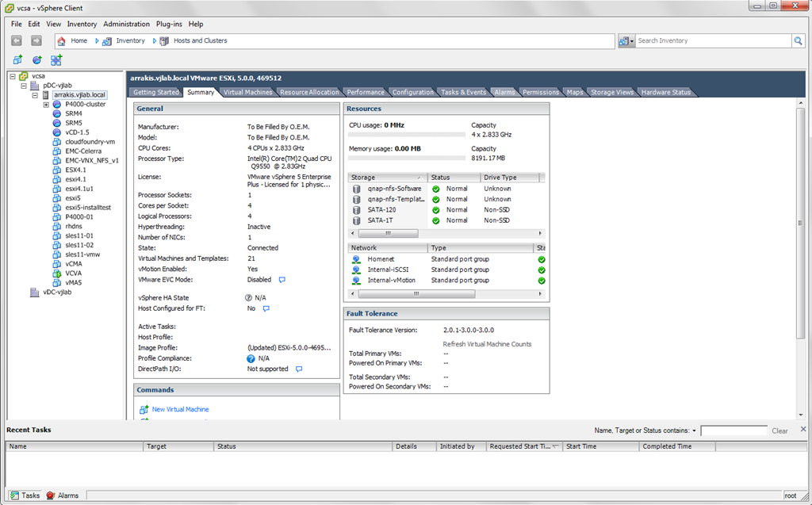
Task: Select the pDC-vjlab datacenter icon
Action: [x=35, y=86]
